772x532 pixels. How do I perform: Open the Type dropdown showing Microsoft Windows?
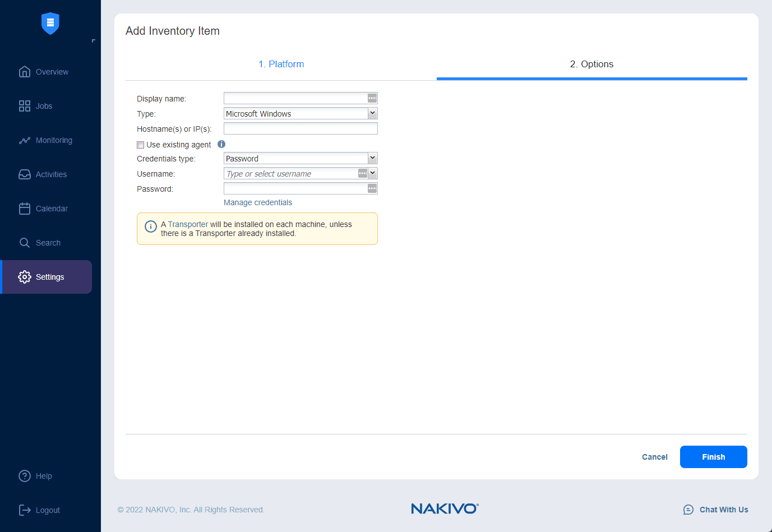372,113
